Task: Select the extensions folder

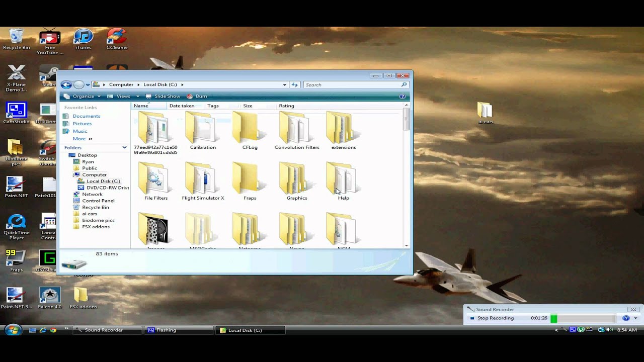Action: 344,131
